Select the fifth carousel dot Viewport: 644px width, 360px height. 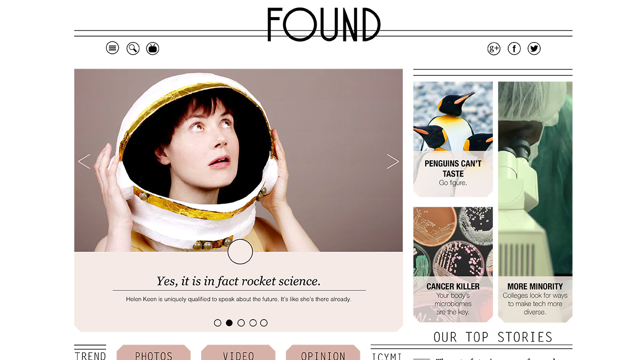point(264,323)
